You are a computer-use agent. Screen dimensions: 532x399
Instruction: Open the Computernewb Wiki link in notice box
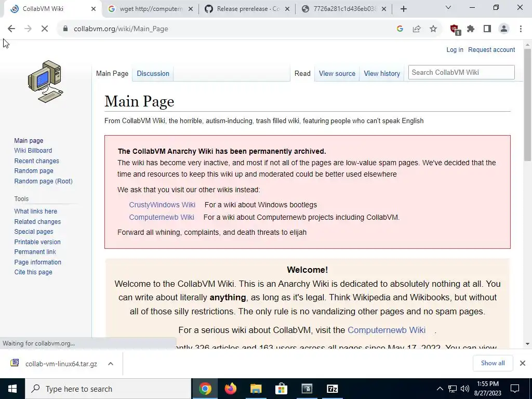coord(162,217)
